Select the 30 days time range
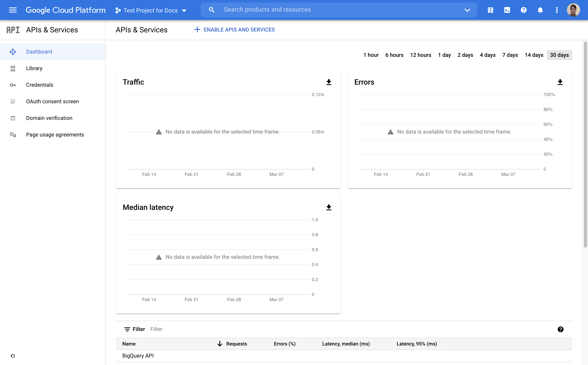 pos(559,55)
